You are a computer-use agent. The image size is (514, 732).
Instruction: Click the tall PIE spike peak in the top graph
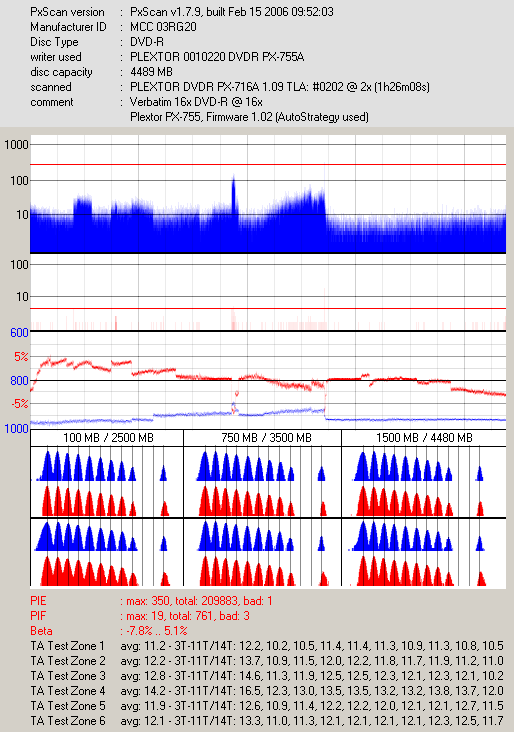pyautogui.click(x=233, y=180)
